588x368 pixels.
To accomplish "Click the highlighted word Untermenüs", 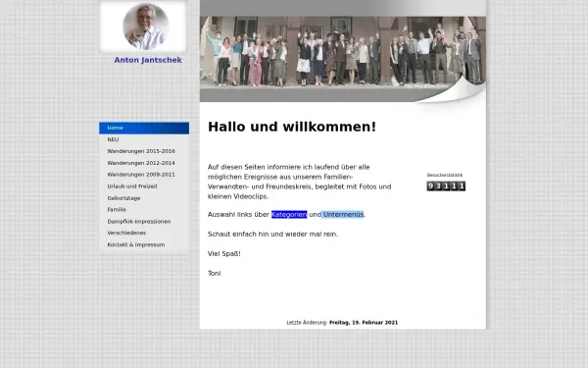I will click(343, 214).
